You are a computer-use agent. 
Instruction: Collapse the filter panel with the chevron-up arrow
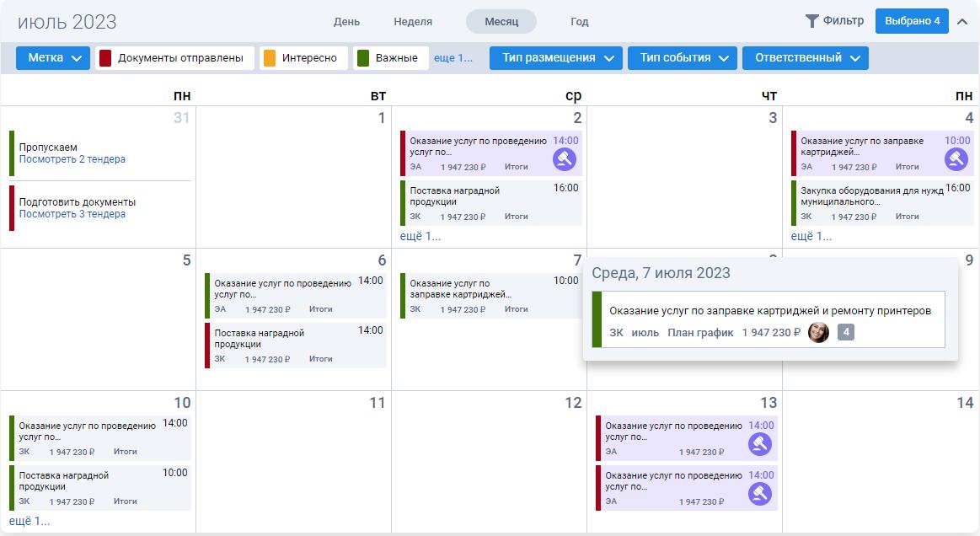tap(962, 22)
